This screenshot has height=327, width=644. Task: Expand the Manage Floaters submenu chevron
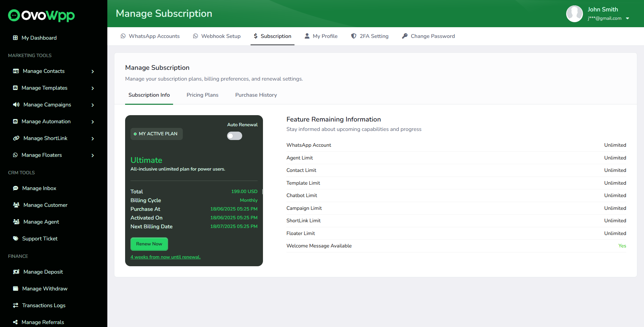pos(93,155)
